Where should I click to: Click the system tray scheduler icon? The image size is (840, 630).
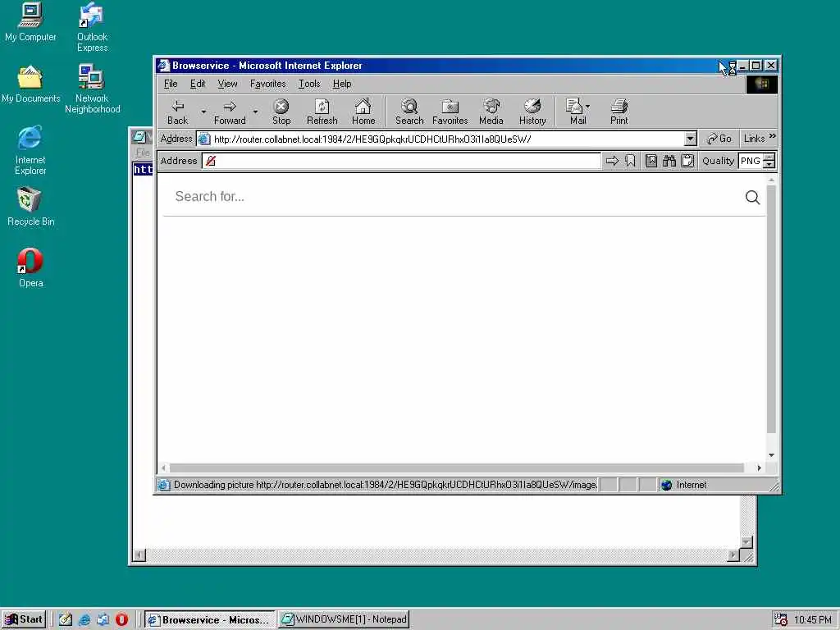pyautogui.click(x=781, y=619)
